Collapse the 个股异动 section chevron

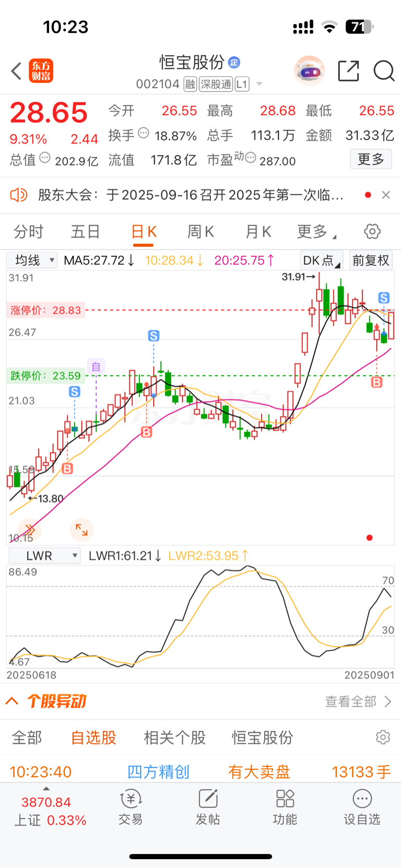tap(12, 701)
